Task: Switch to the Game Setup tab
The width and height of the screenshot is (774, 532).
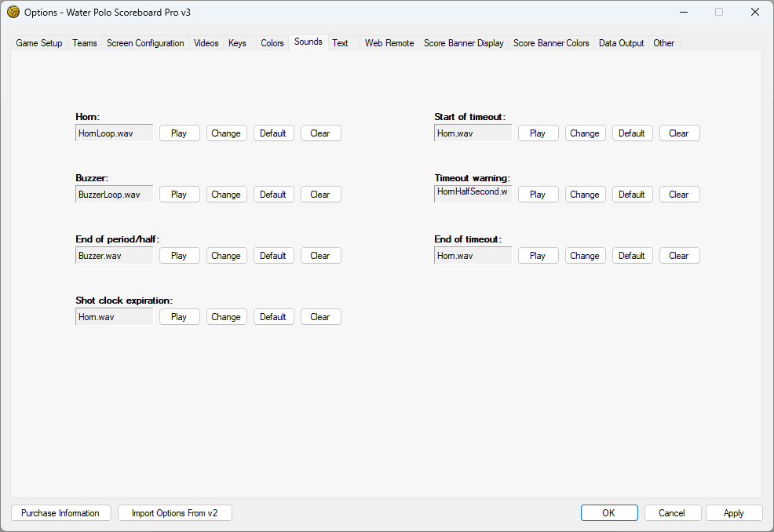Action: (39, 43)
